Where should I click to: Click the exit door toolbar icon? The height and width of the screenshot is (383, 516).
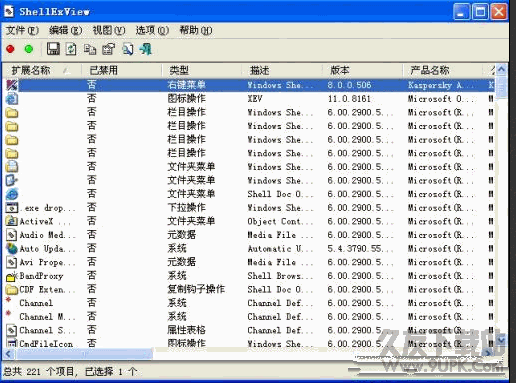pos(146,49)
